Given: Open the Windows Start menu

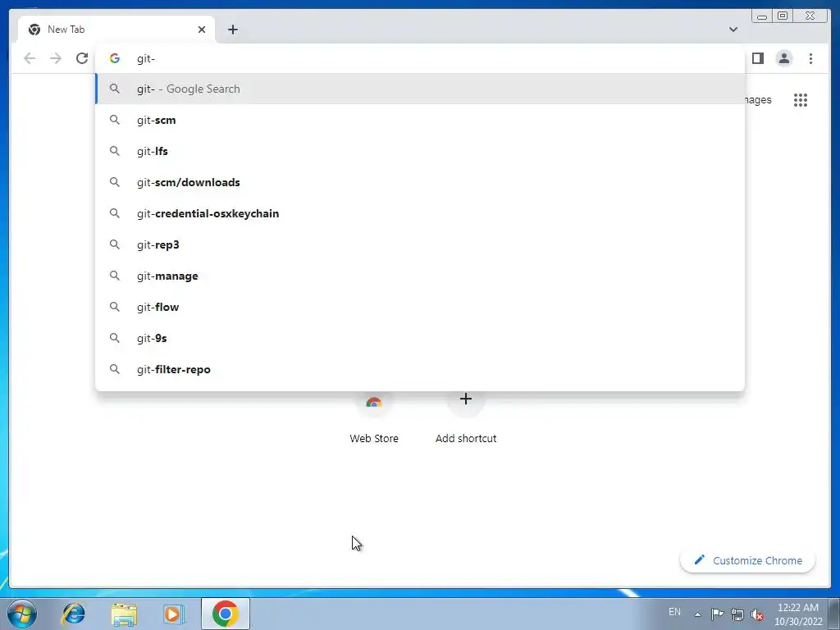Looking at the screenshot, I should pyautogui.click(x=22, y=614).
